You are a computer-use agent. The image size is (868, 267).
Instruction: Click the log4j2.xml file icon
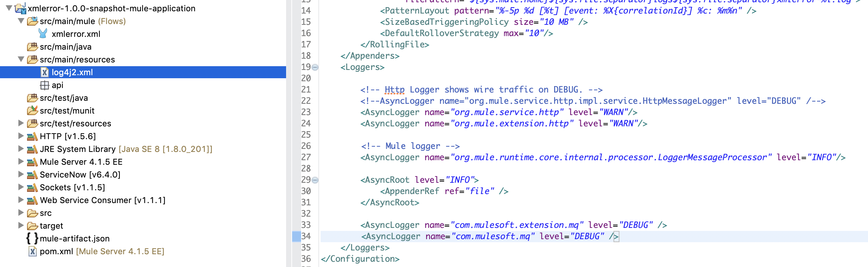tap(44, 72)
